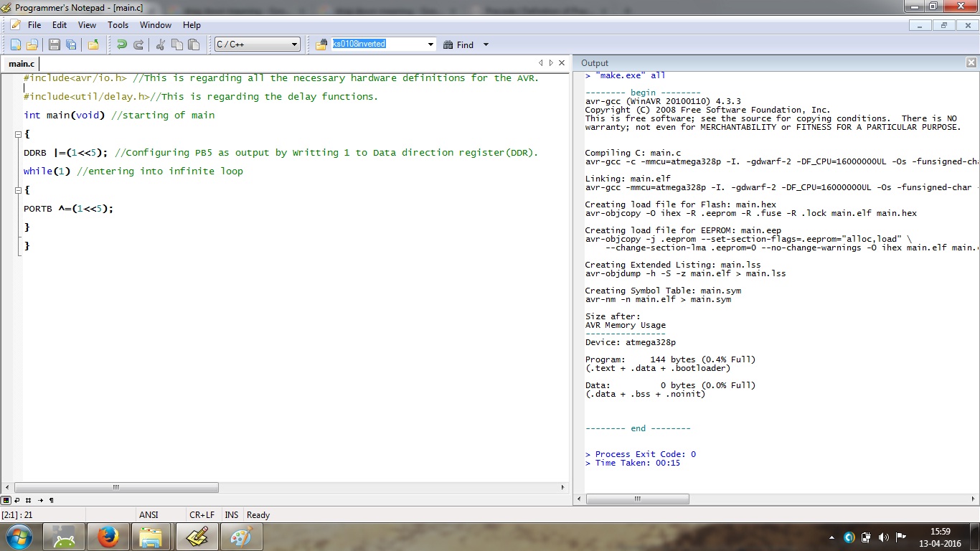Toggle line numbers with the hash icon
The image size is (980, 551).
(29, 500)
